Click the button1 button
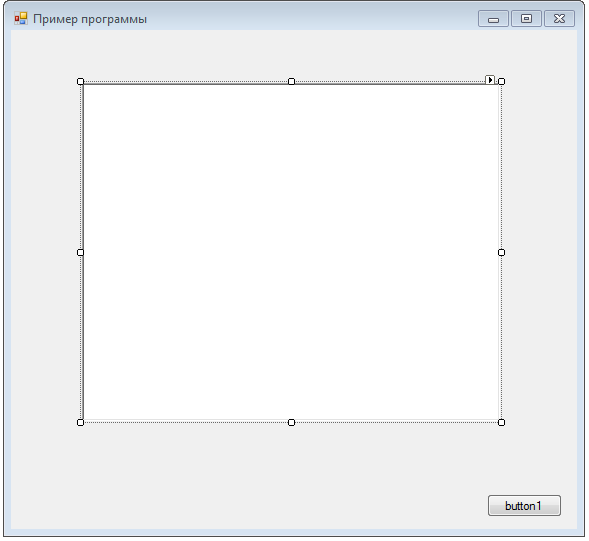 [x=524, y=505]
